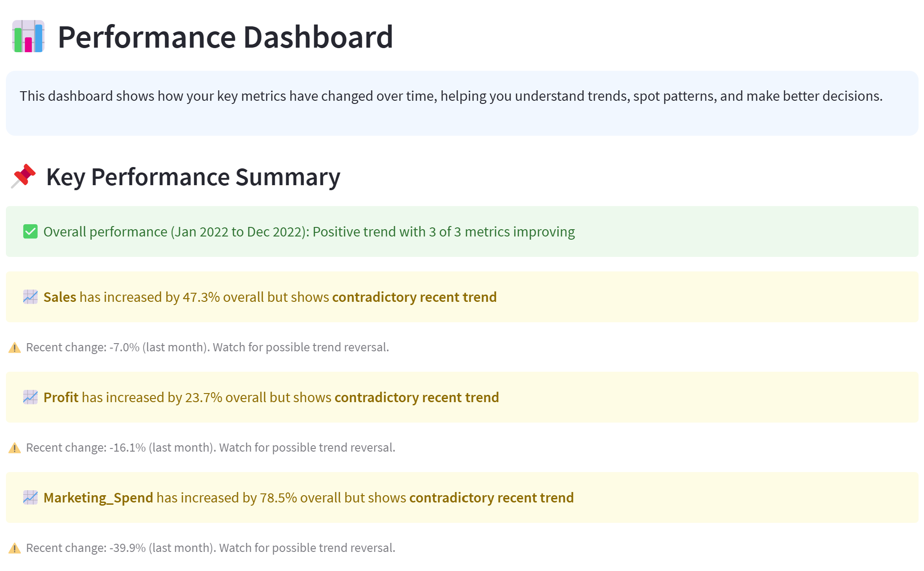This screenshot has width=924, height=571.
Task: Click the chart icon beside the Profit alert
Action: [30, 397]
